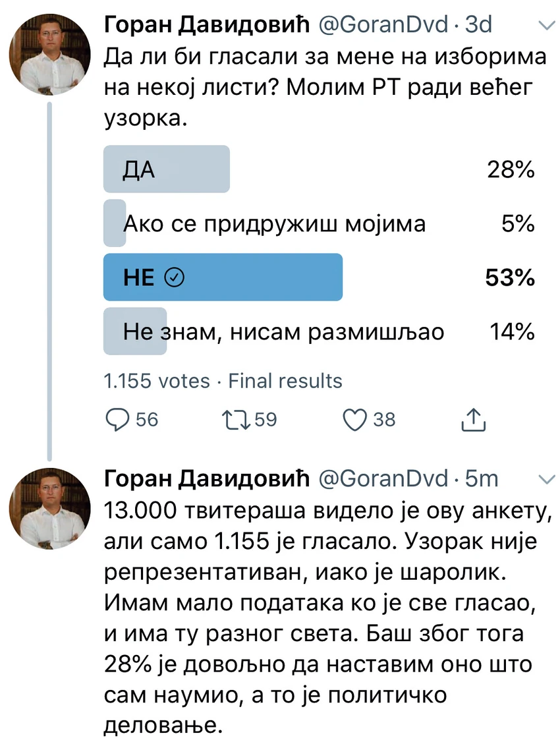Click the reply speech bubble icon
This screenshot has height=744, width=560.
pos(117,420)
